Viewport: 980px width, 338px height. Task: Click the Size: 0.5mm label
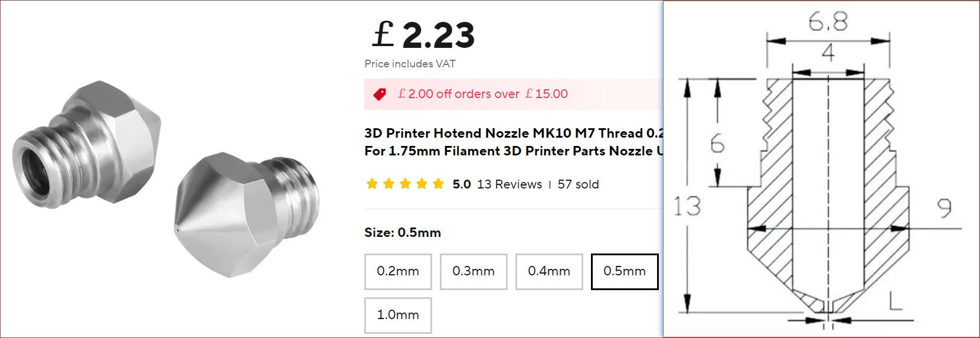point(403,232)
